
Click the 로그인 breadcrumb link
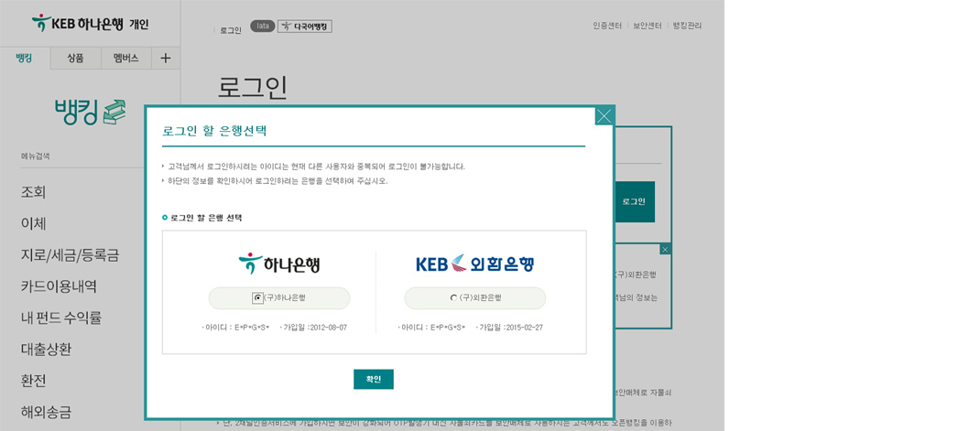[x=230, y=30]
